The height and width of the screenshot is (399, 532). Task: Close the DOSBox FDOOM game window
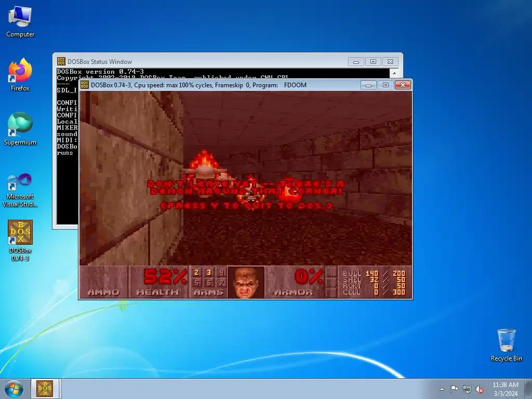(x=403, y=85)
